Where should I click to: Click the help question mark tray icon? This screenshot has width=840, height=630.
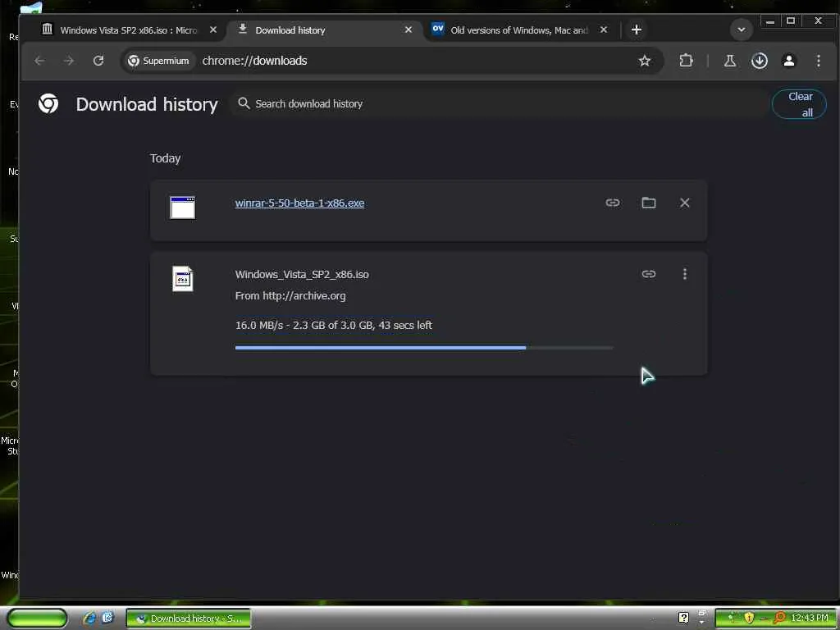[x=683, y=619]
